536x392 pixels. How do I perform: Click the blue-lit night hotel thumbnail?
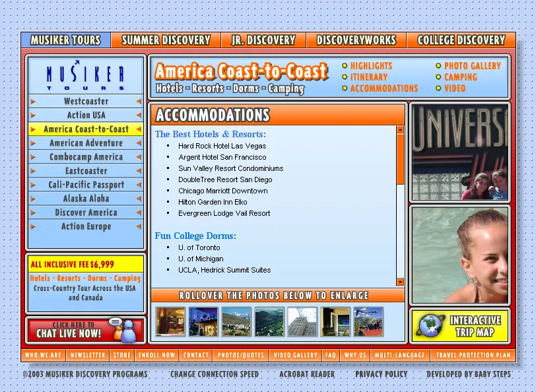(x=203, y=321)
